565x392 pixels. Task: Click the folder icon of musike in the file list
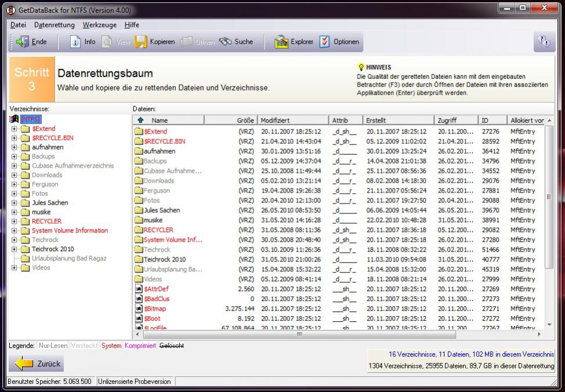(139, 220)
